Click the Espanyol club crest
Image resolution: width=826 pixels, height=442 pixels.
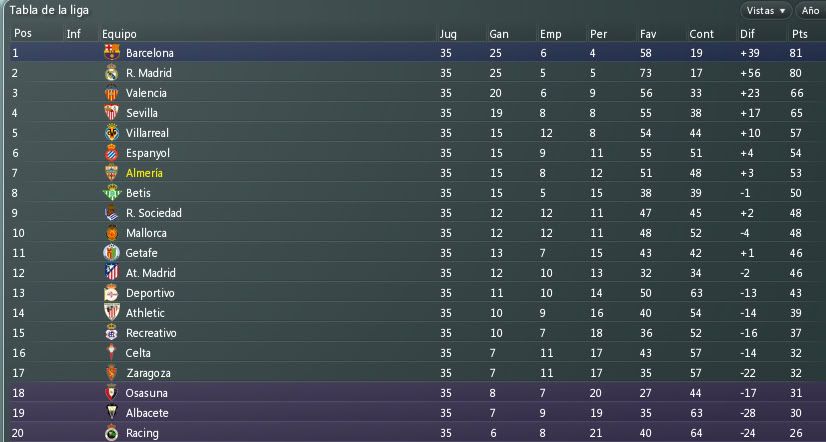[x=112, y=153]
